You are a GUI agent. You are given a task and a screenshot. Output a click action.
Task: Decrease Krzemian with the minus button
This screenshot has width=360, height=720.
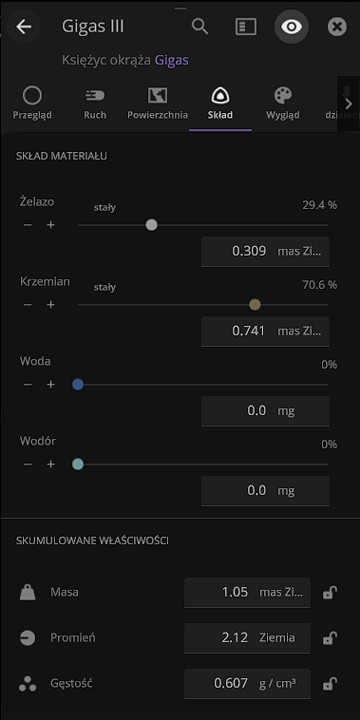[x=28, y=305]
